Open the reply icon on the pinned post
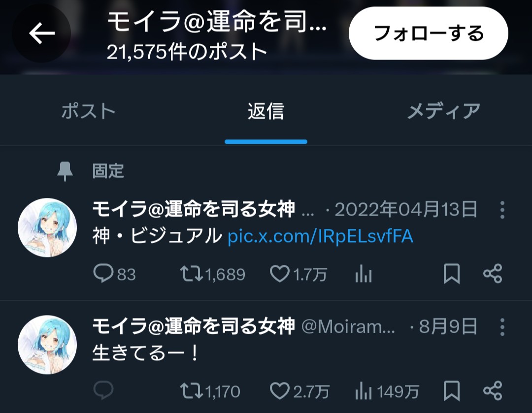 tap(103, 273)
